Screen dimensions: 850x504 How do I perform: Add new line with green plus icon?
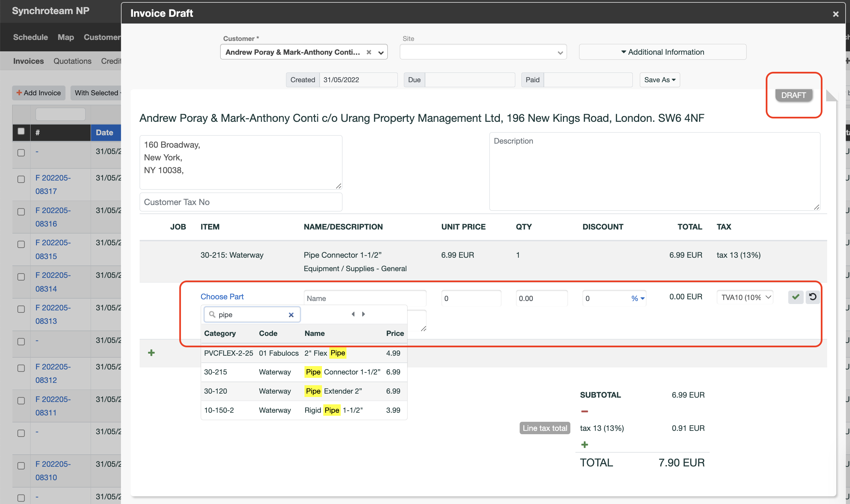pos(151,353)
